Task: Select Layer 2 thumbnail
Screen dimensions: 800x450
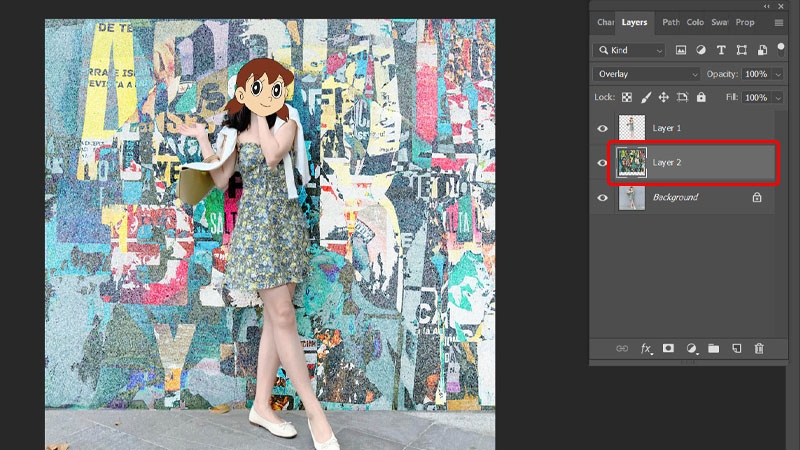Action: pos(632,162)
